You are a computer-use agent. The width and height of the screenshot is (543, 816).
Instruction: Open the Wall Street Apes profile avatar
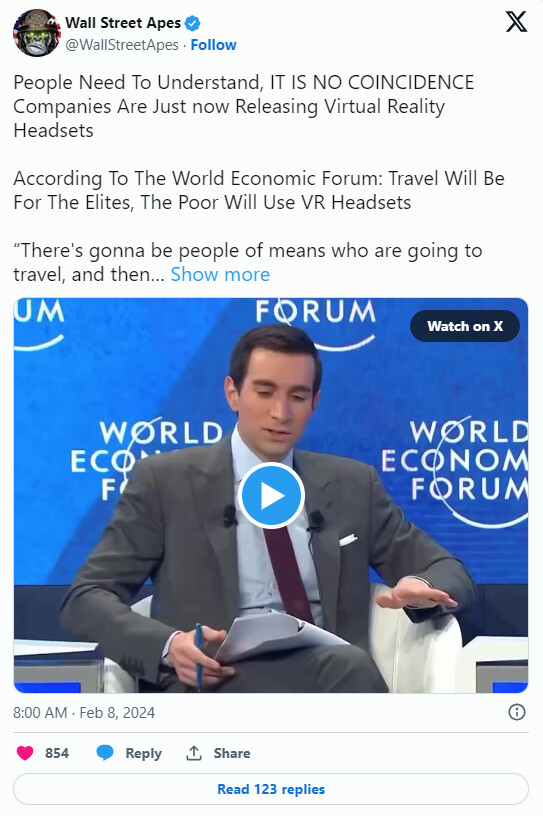click(36, 33)
